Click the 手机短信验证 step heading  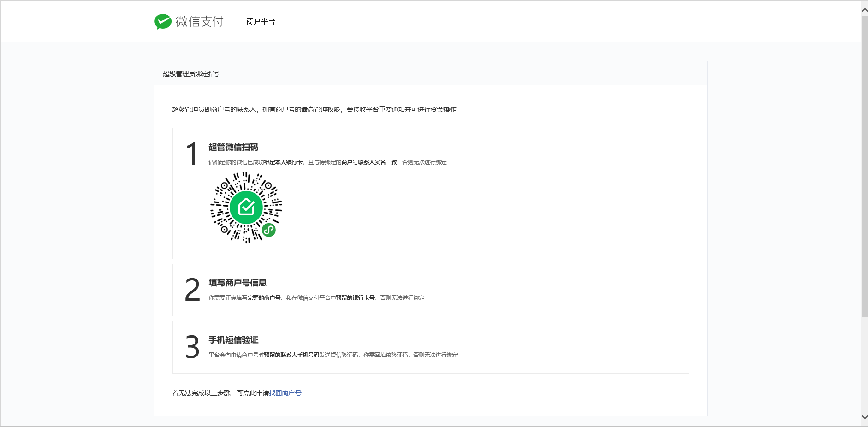tap(233, 340)
